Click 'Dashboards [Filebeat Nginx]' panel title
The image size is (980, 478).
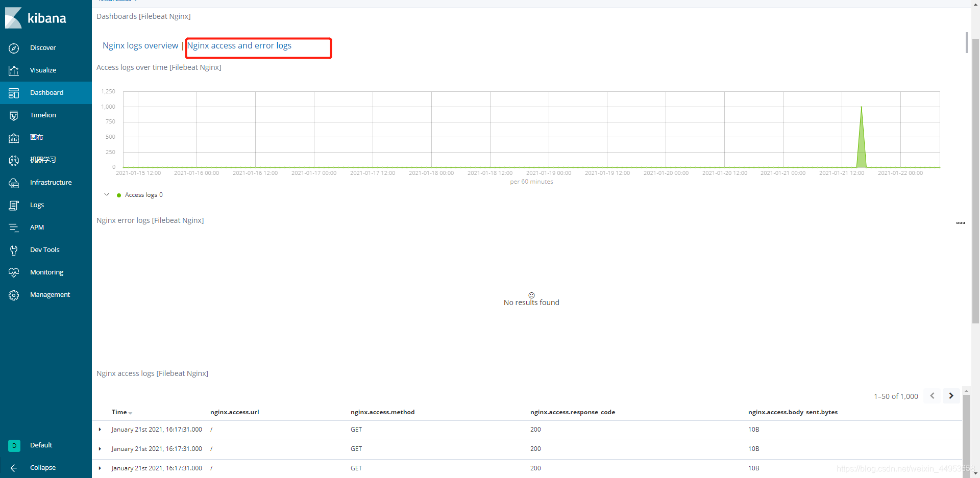tap(143, 16)
